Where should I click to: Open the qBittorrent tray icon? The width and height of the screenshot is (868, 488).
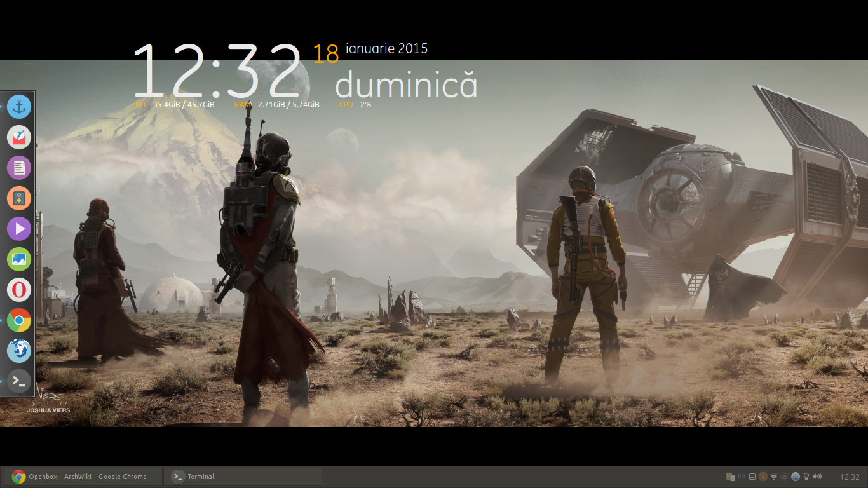(x=796, y=477)
